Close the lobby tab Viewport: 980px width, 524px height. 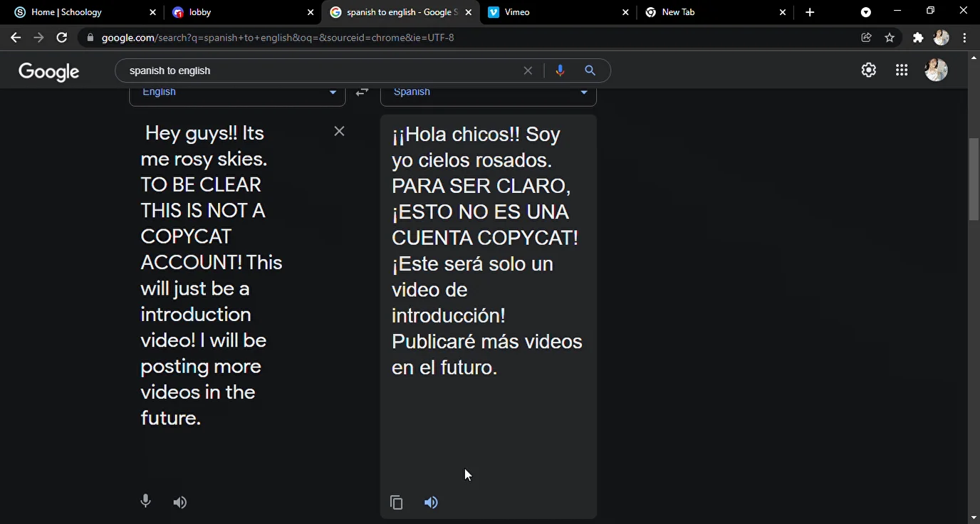(311, 12)
